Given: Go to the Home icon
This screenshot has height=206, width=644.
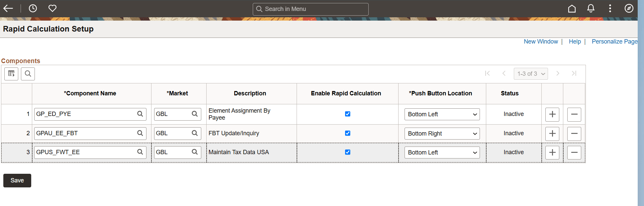Looking at the screenshot, I should tap(572, 8).
